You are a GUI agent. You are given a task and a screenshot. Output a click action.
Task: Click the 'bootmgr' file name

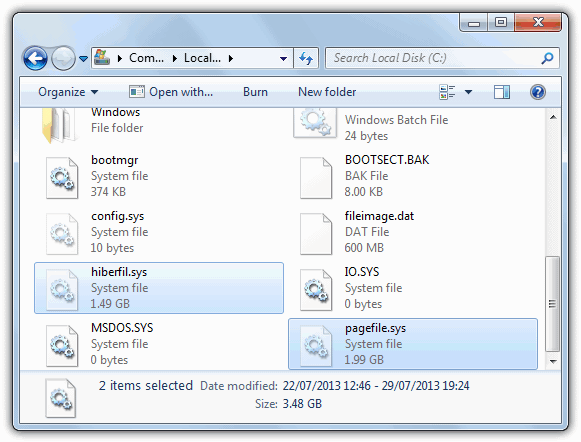pyautogui.click(x=114, y=160)
